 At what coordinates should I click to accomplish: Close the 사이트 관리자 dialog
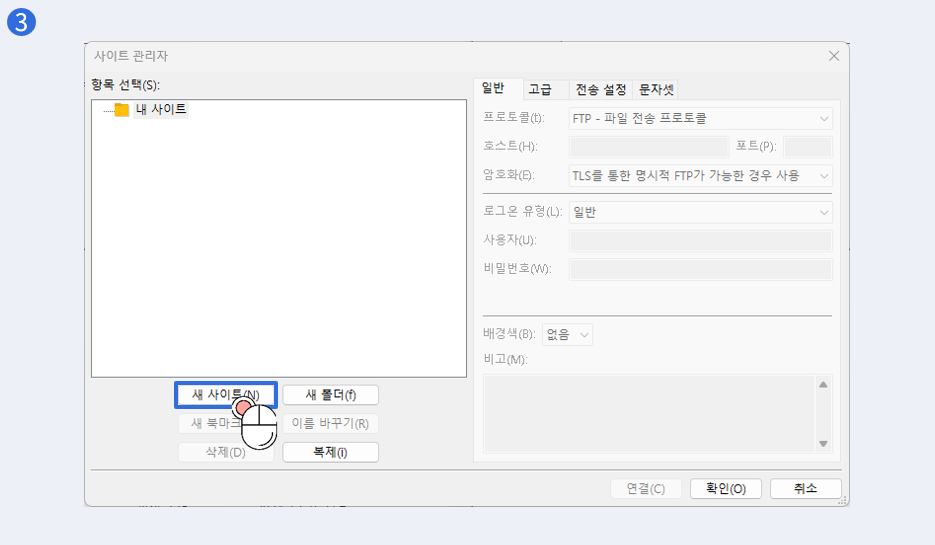tap(834, 56)
